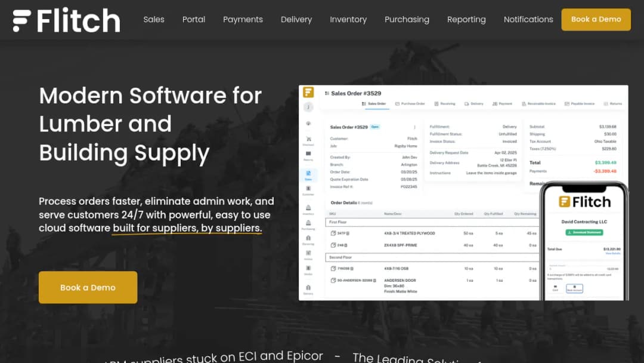
Task: Click the icon beside the ANDERSEN DOOR row
Action: click(333, 281)
